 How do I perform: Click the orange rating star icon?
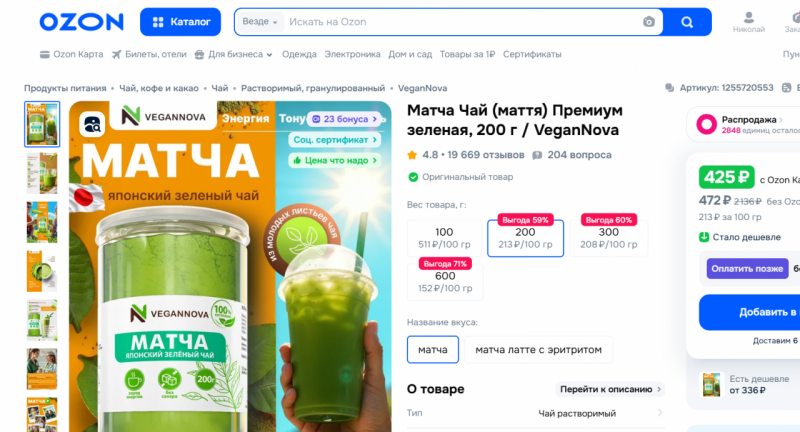(412, 155)
